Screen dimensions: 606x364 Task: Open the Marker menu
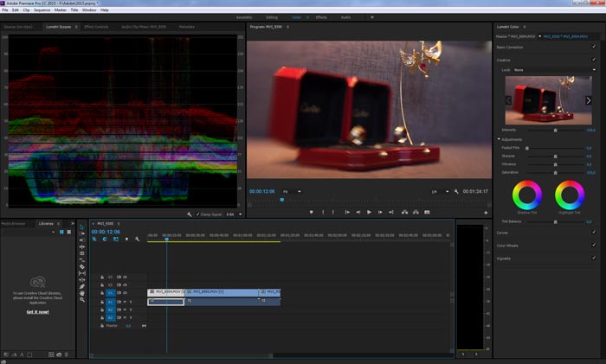pyautogui.click(x=61, y=10)
